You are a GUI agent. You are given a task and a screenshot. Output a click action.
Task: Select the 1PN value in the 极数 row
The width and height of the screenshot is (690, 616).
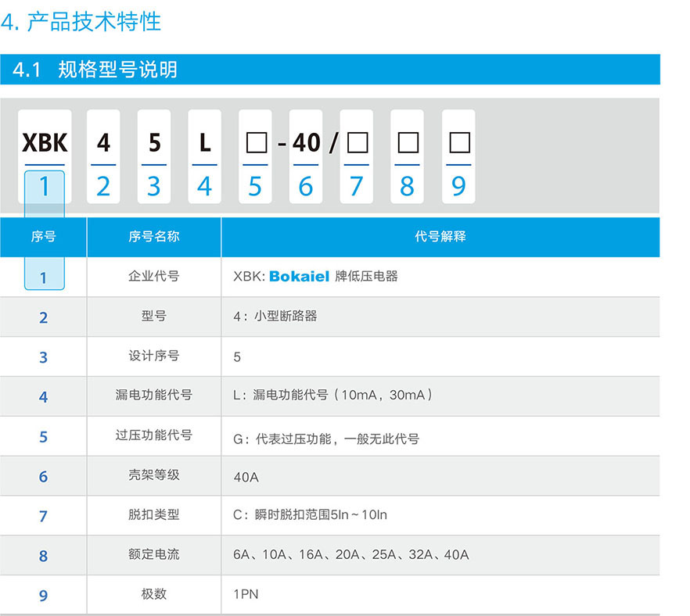click(246, 594)
